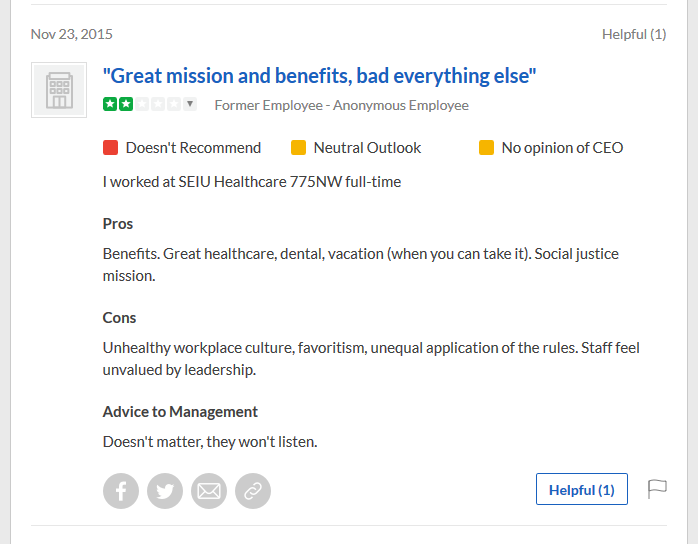The image size is (698, 544).
Task: Click the Helpful (1) button
Action: pyautogui.click(x=581, y=489)
